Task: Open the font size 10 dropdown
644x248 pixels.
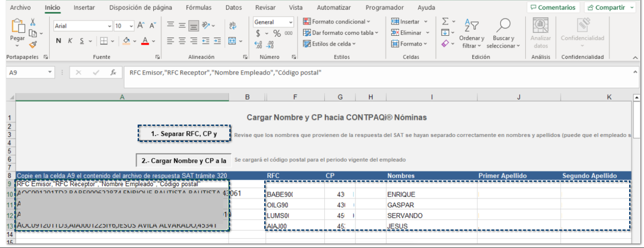Action: click(131, 26)
